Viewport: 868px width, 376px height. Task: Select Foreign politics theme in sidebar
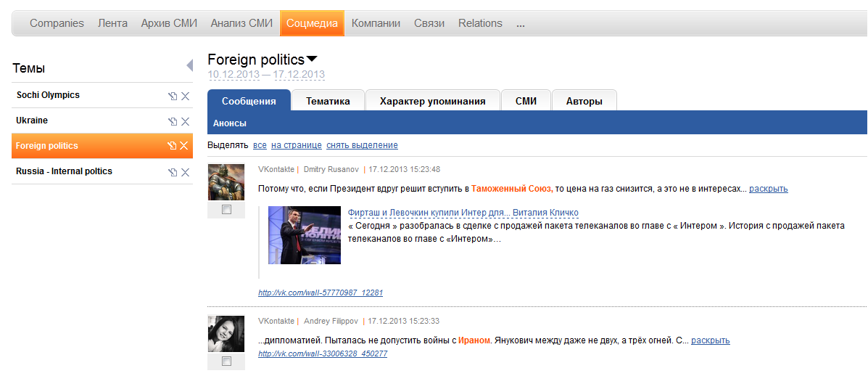pos(47,146)
